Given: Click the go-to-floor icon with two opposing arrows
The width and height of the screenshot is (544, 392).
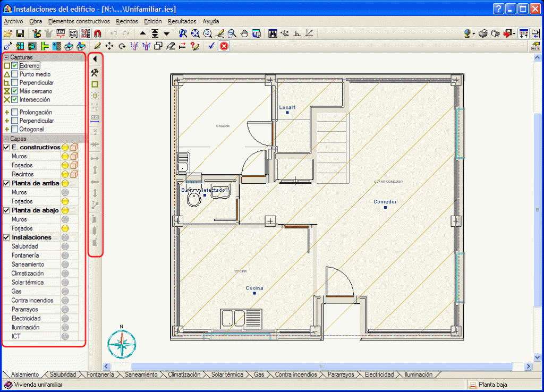Looking at the screenshot, I should 155,33.
